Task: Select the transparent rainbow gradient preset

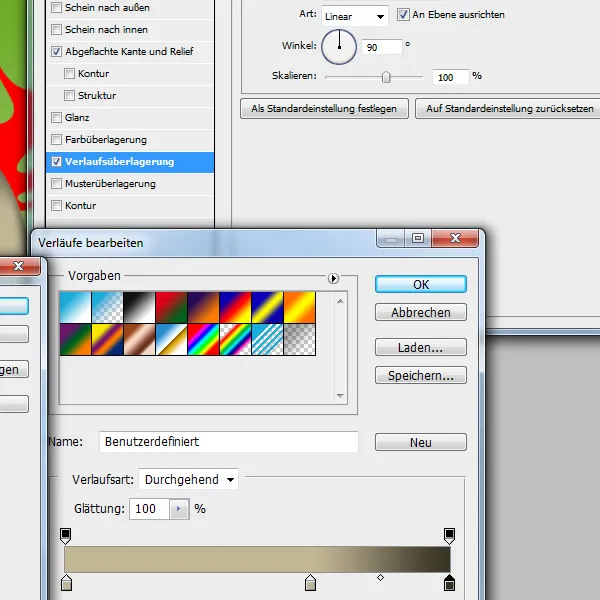Action: pyautogui.click(x=236, y=340)
